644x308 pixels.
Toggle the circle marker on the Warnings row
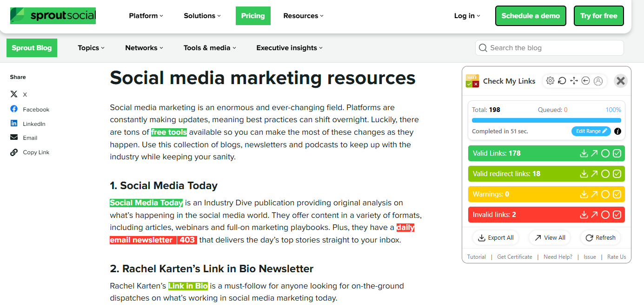coord(605,194)
